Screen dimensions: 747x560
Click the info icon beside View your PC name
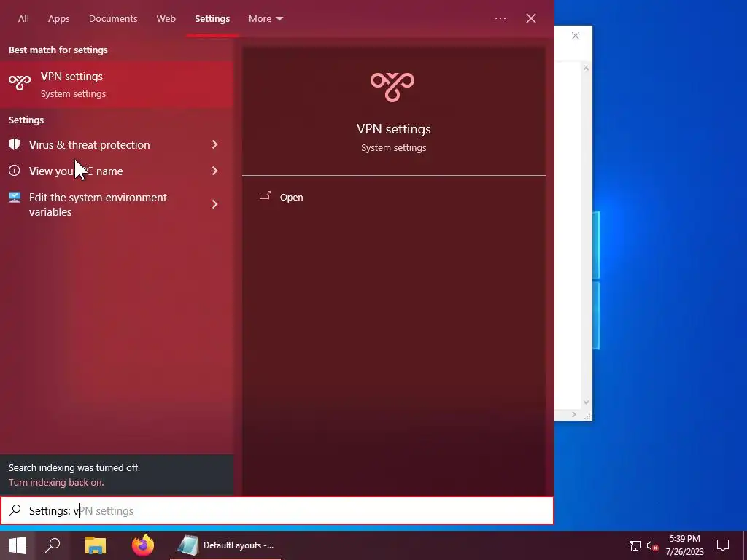point(15,171)
